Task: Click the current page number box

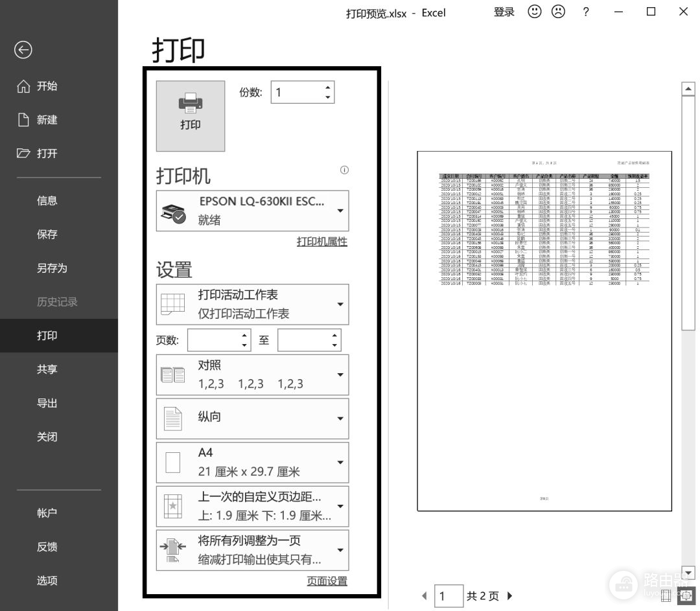Action: tap(449, 596)
